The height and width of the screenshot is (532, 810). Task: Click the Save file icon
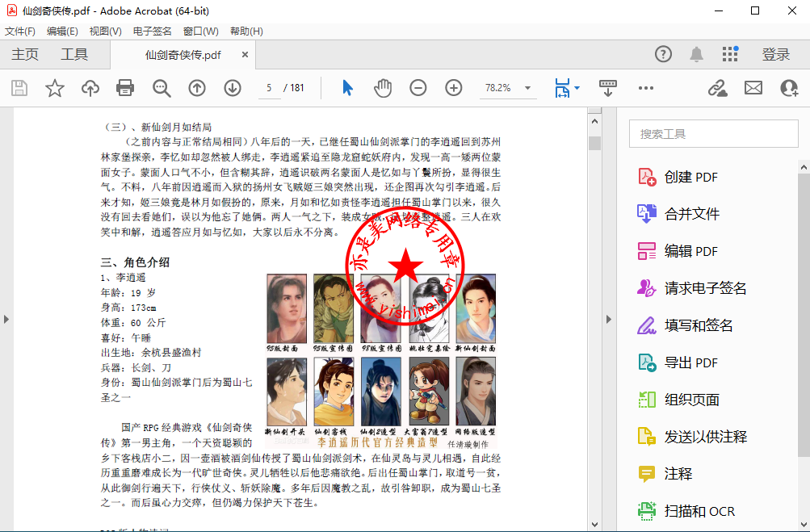pyautogui.click(x=19, y=88)
